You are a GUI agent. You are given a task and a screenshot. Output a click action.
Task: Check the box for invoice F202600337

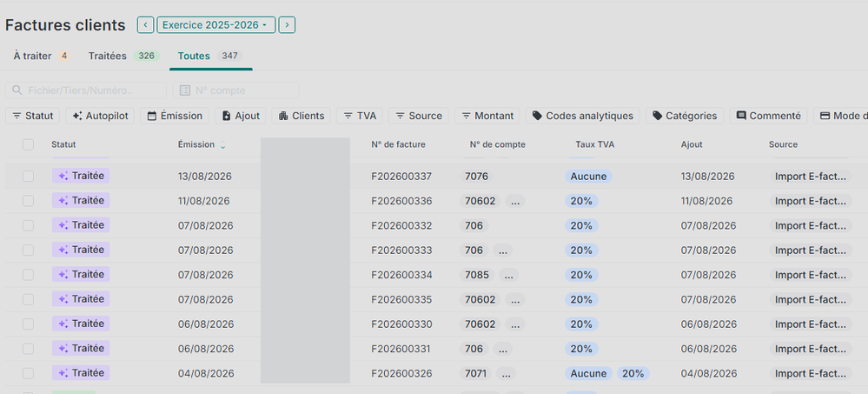28,177
